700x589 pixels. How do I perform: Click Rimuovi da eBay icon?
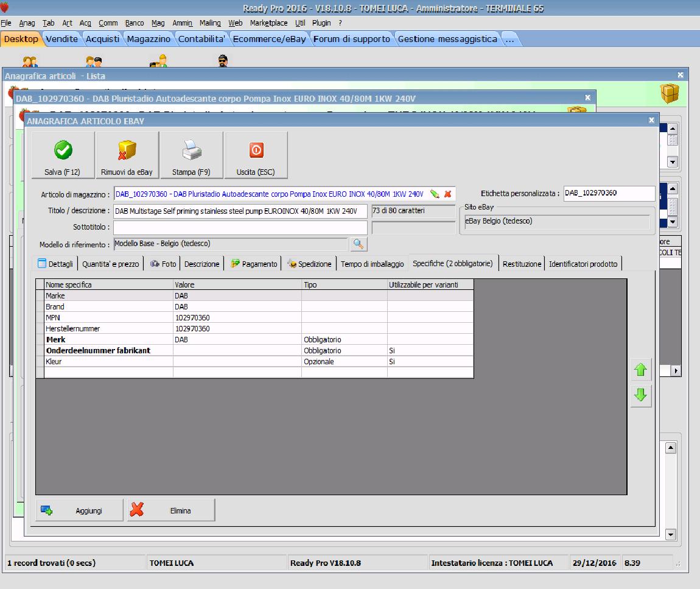pos(127,150)
